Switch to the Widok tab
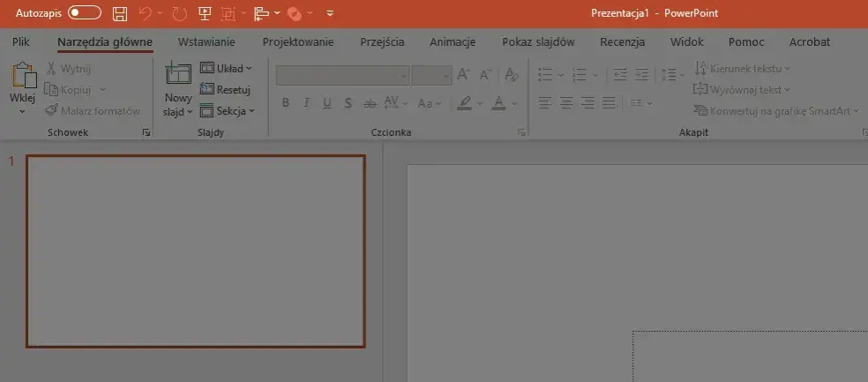This screenshot has height=382, width=868. click(x=686, y=42)
